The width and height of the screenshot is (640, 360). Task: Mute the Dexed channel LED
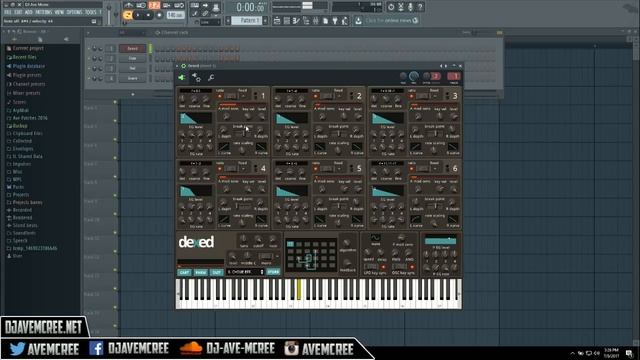[x=89, y=49]
